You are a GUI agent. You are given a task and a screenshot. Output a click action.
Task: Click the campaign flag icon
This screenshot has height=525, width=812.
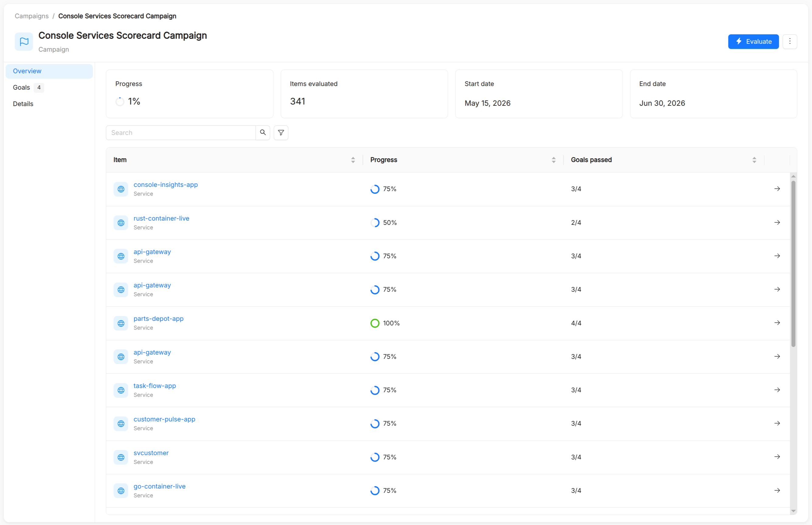[24, 42]
